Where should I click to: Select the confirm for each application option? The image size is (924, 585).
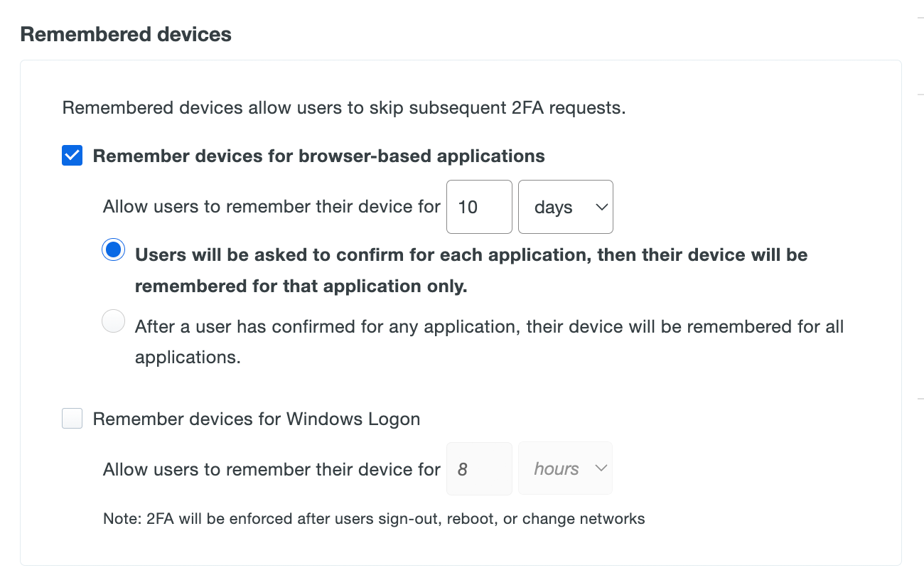(113, 249)
